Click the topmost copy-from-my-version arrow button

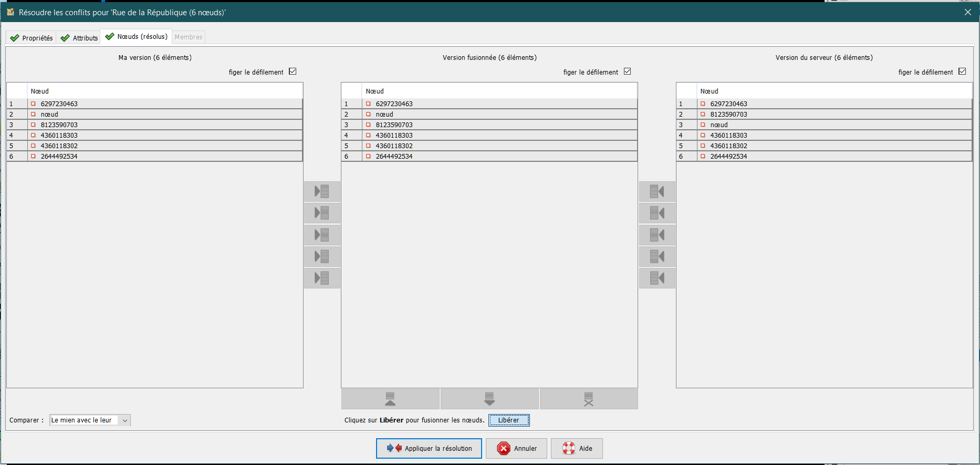322,191
